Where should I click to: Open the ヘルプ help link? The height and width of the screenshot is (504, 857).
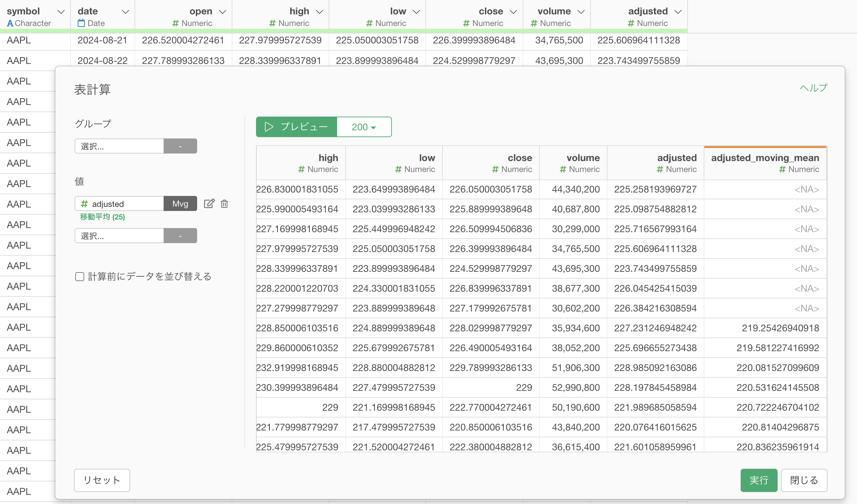tap(813, 88)
